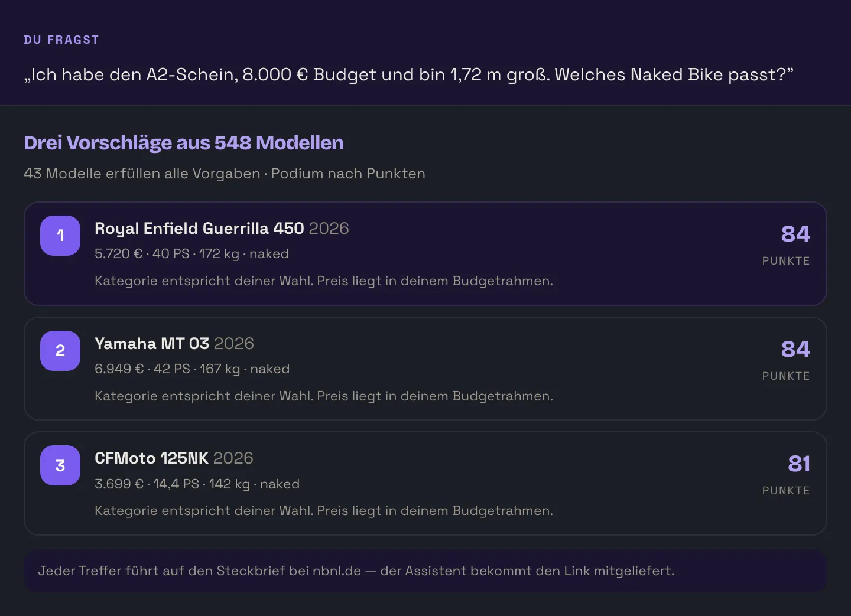Click the 81 score of CFMoto 125NK

click(799, 464)
